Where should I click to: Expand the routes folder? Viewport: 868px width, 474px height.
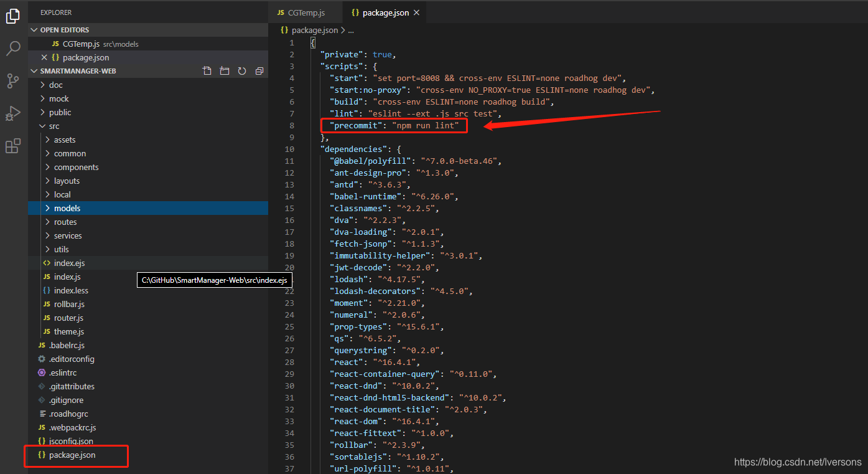tap(68, 222)
